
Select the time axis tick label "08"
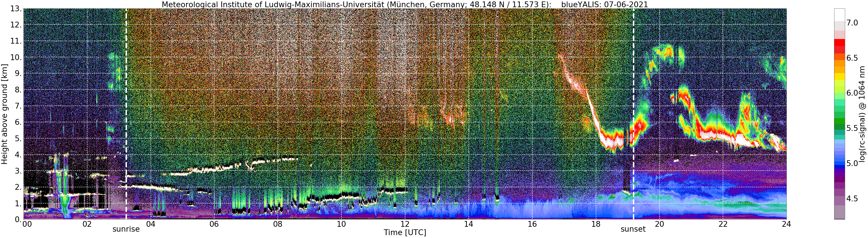tap(278, 224)
